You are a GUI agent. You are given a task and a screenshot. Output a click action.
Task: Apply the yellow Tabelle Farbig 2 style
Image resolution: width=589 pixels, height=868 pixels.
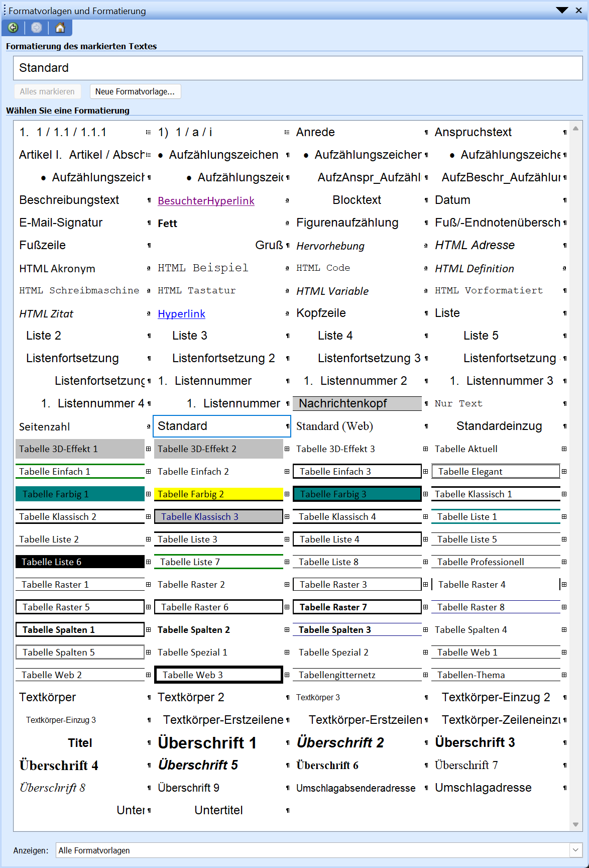218,494
